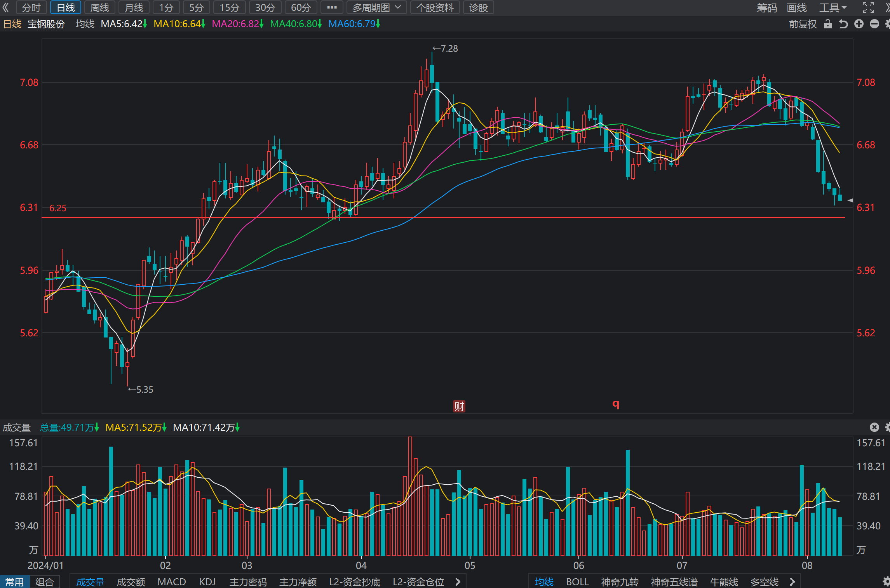Viewport: 890px width, 588px height.
Task: Click the ←5.35 low price marker
Action: (141, 390)
